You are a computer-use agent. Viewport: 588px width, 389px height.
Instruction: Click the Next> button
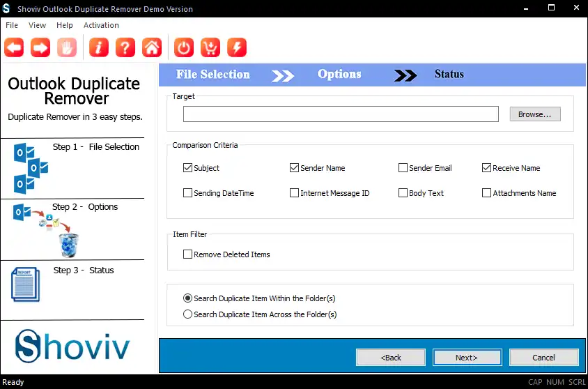click(467, 358)
